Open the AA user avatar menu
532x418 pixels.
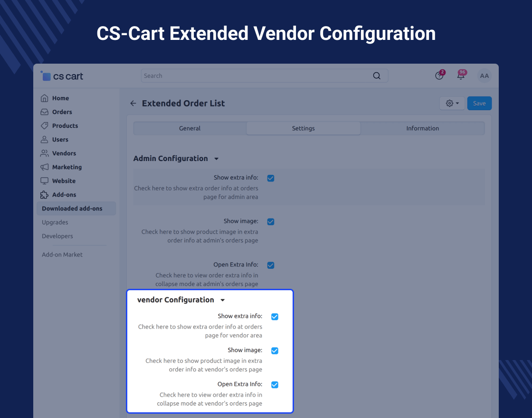[x=484, y=76]
